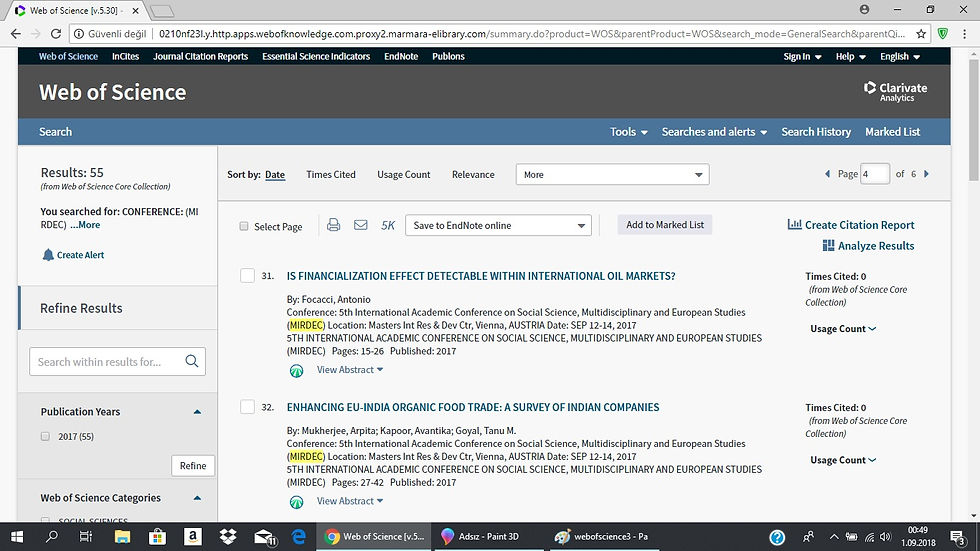Expand View Abstract for record 31
980x551 pixels.
[350, 370]
